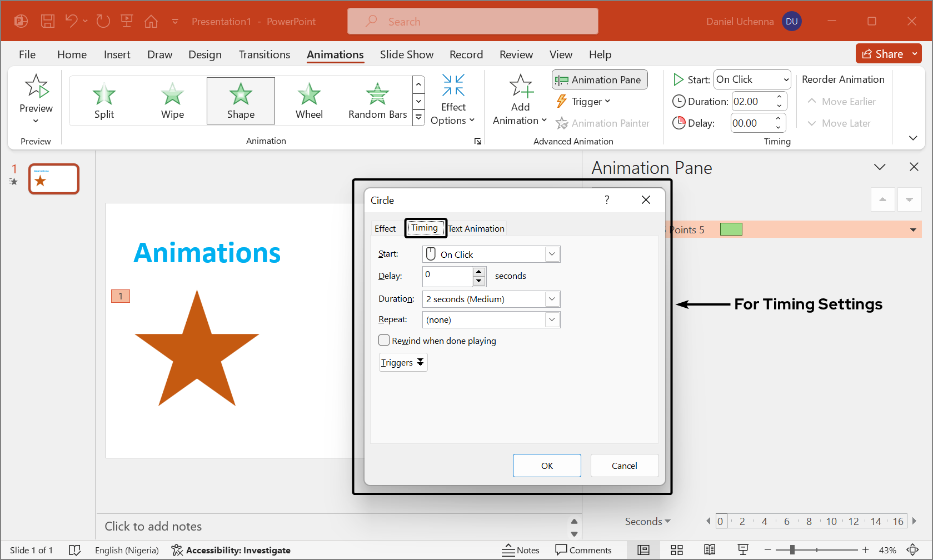The image size is (933, 560).
Task: Expand the Triggers section
Action: tap(403, 362)
